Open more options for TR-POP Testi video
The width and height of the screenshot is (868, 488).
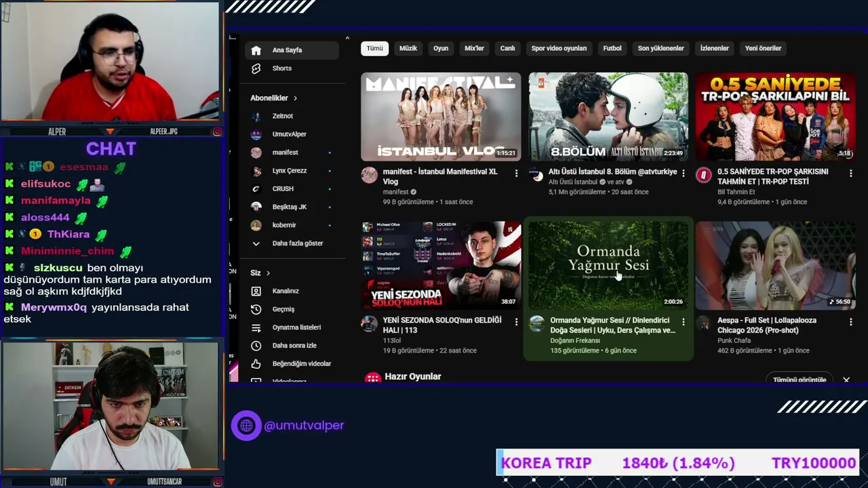click(x=851, y=174)
